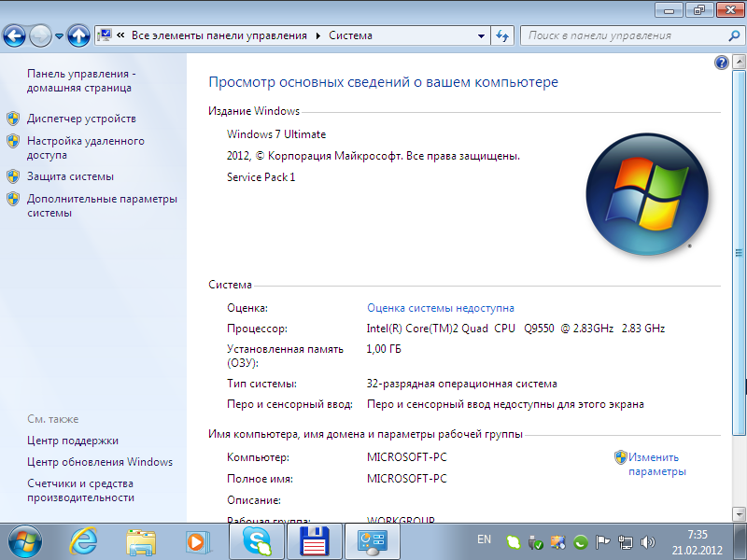
Task: Click the memory value '1,00 ГБ'
Action: click(x=384, y=349)
